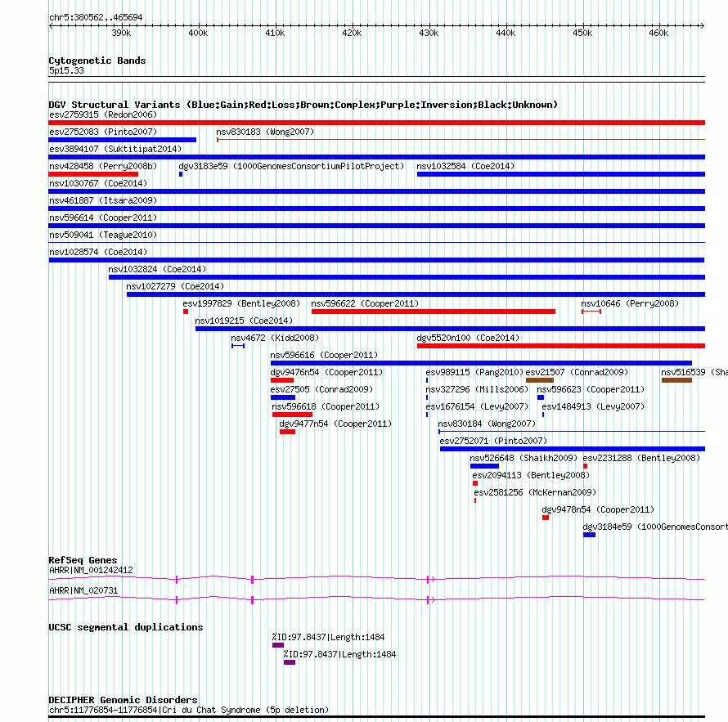
Task: Click the esv2094113 (Bentley2008) red marker
Action: [x=475, y=483]
